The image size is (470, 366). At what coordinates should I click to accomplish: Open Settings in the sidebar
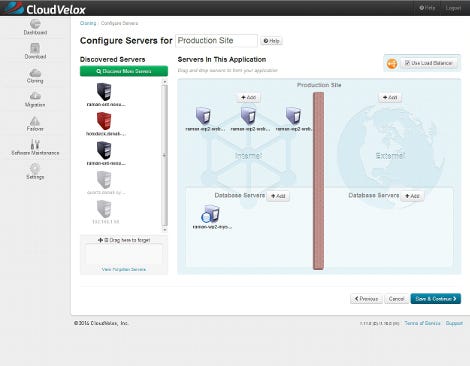(35, 171)
